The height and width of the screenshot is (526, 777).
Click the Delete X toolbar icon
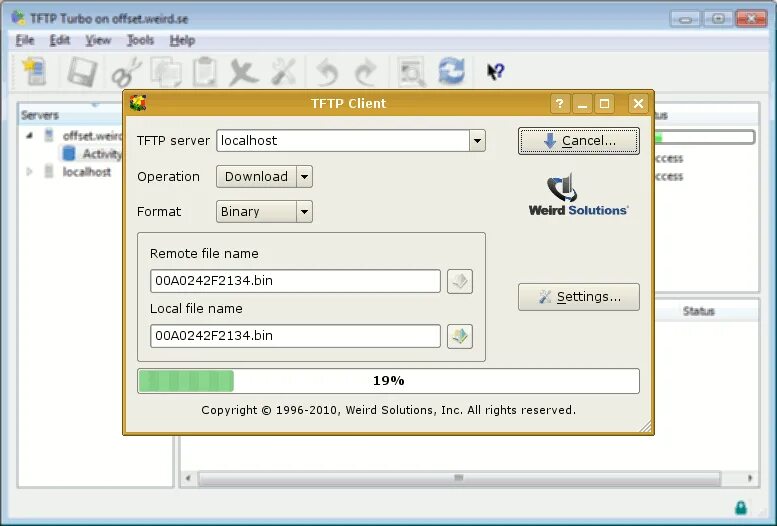click(x=243, y=72)
